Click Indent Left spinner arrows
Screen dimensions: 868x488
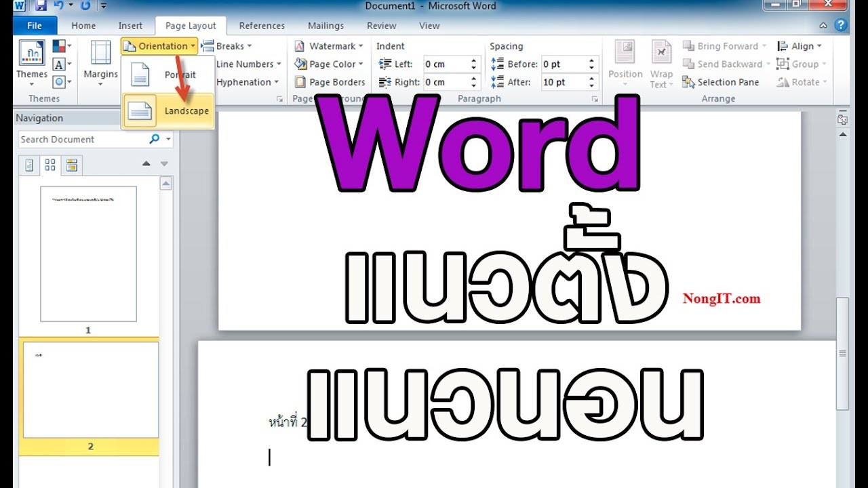point(474,64)
